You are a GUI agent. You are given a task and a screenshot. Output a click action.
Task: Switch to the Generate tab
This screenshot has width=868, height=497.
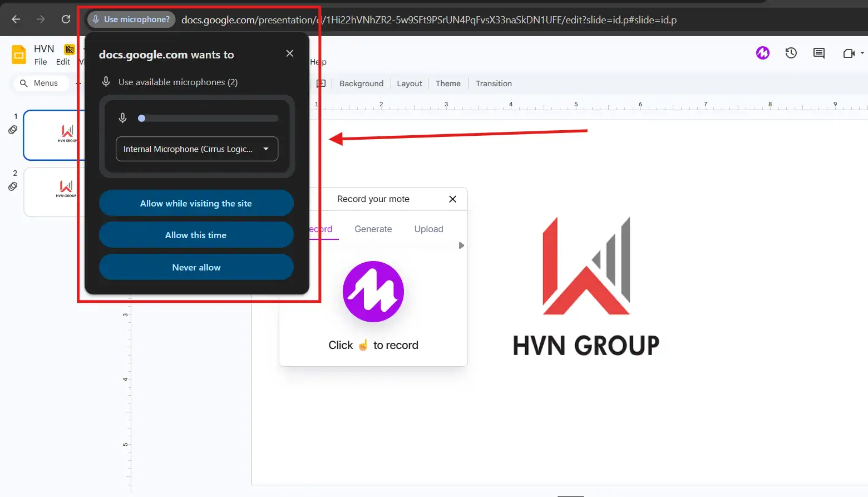click(x=373, y=229)
